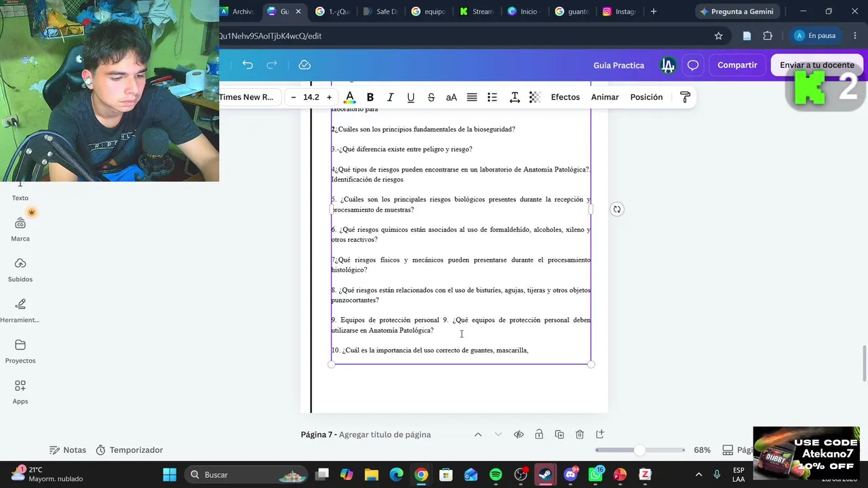Screen dimensions: 868x488
Task: Delete Página 7 with the trash icon
Action: tap(580, 434)
